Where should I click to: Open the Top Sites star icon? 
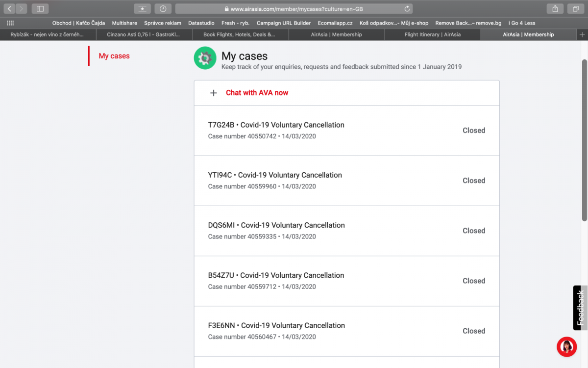[142, 9]
